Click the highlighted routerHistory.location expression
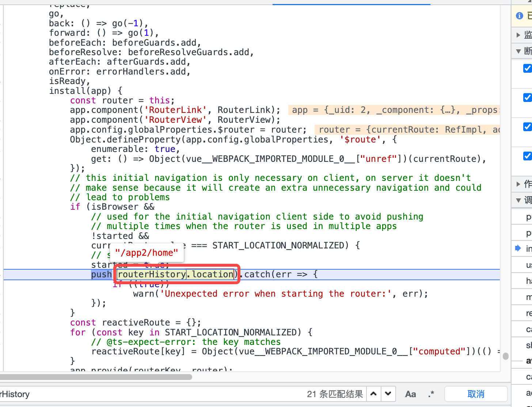Screen dimensions: 532x407 pyautogui.click(x=175, y=274)
